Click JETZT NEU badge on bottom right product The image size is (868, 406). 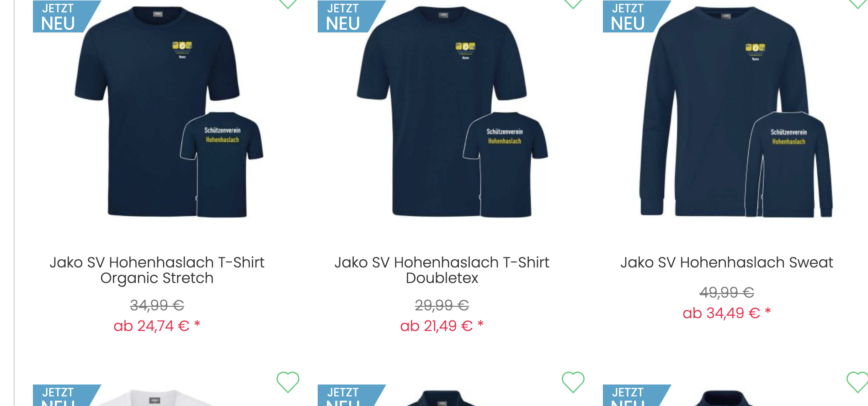(x=637, y=395)
